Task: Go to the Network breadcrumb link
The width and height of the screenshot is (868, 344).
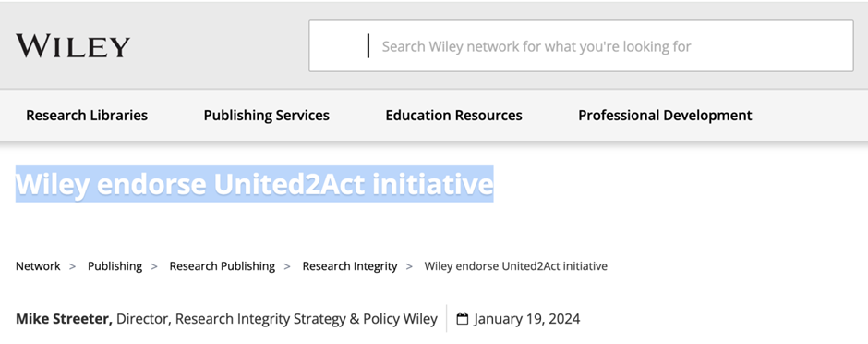Action: point(38,266)
